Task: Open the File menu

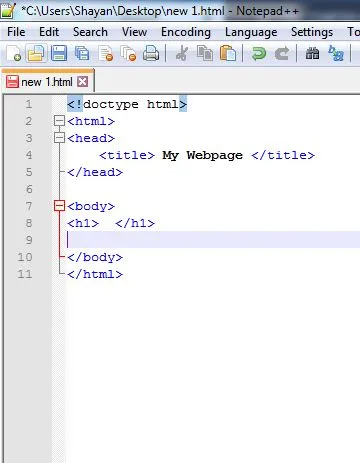Action: tap(16, 32)
